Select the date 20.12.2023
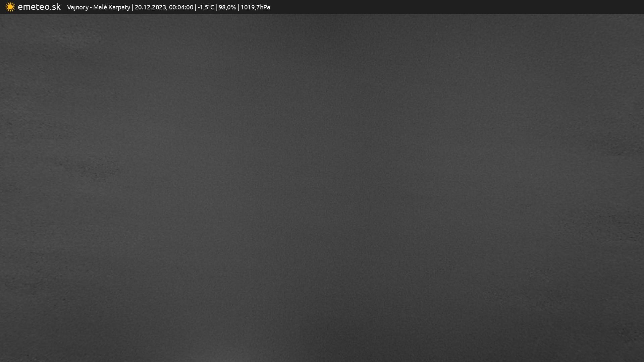644x362 pixels. coord(150,7)
